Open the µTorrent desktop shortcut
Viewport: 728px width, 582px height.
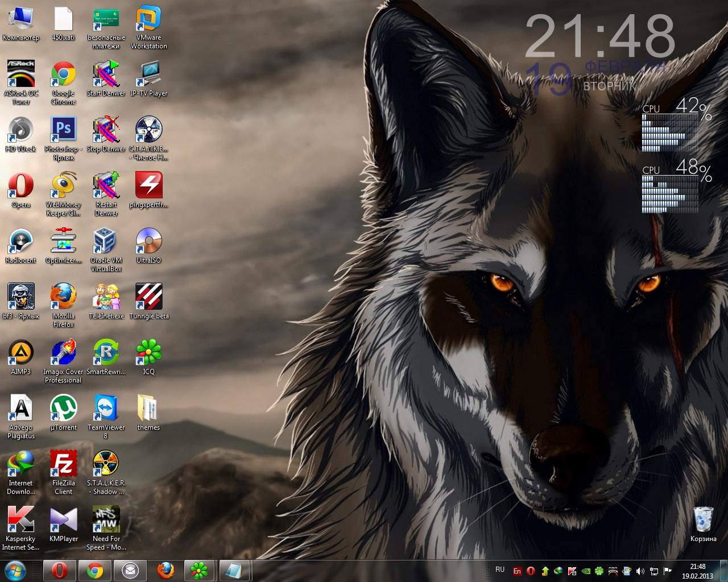click(63, 409)
